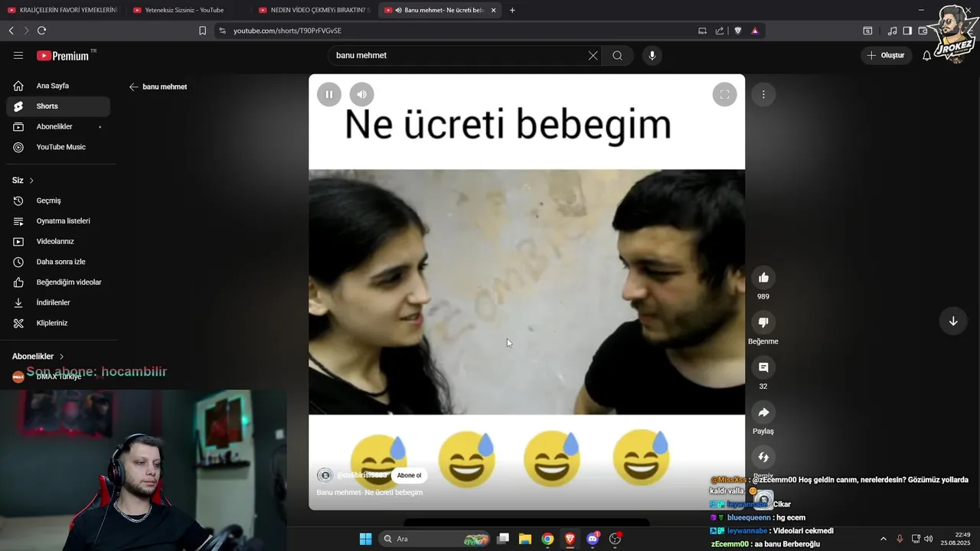Open File Explorer from taskbar

(525, 539)
